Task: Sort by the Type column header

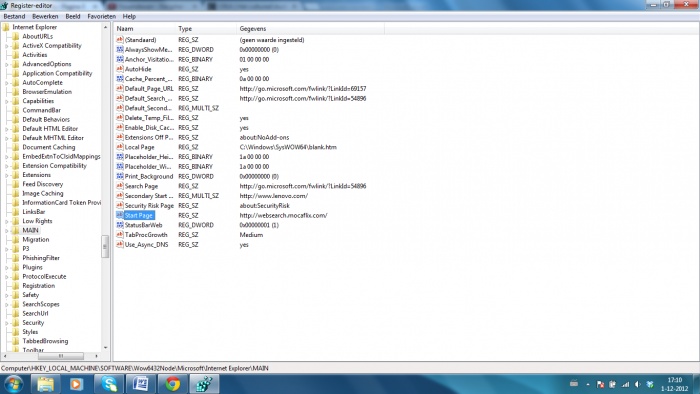Action: [x=206, y=29]
